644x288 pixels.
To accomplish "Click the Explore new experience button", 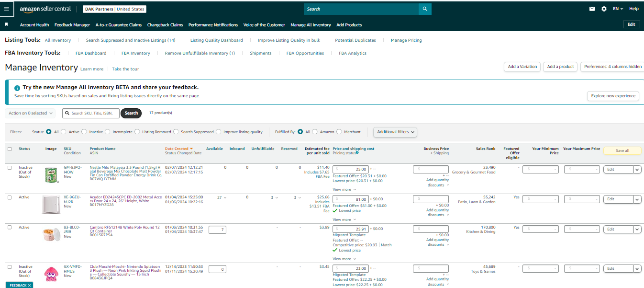I will [613, 96].
